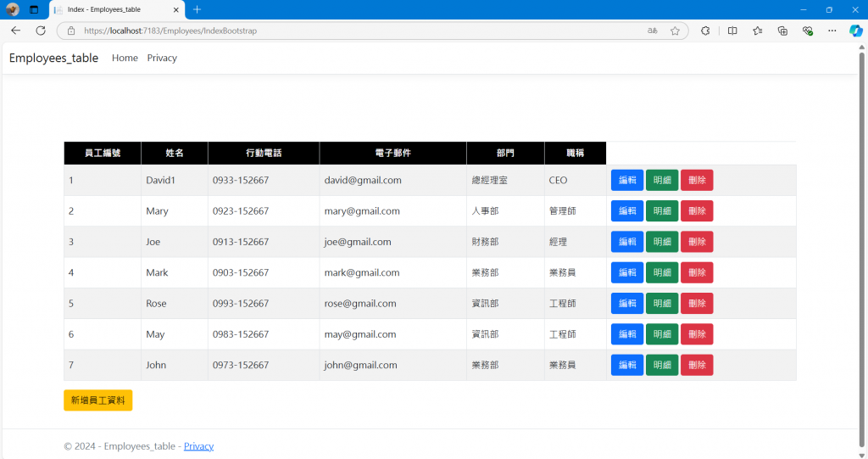Image resolution: width=868 pixels, height=459 pixels.
Task: Click the 行動電話 column header
Action: coord(264,153)
